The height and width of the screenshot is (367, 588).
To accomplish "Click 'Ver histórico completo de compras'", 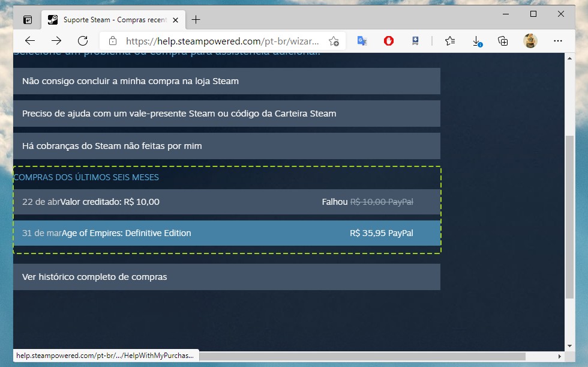I will [226, 277].
